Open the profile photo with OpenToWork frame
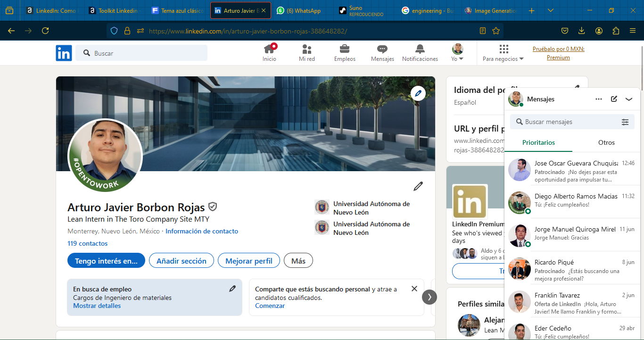Viewport: 644px width, 340px height. tap(105, 156)
